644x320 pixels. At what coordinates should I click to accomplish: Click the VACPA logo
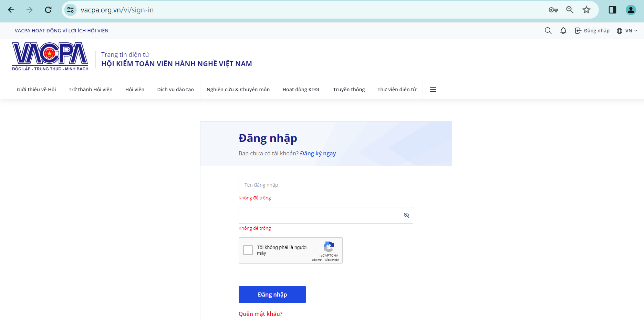coord(50,57)
